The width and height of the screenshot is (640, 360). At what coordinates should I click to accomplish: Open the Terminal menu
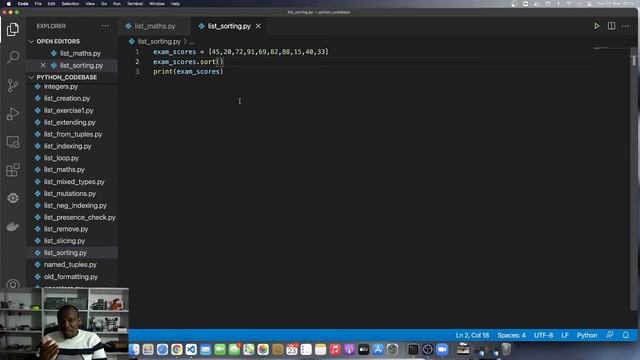(x=135, y=4)
